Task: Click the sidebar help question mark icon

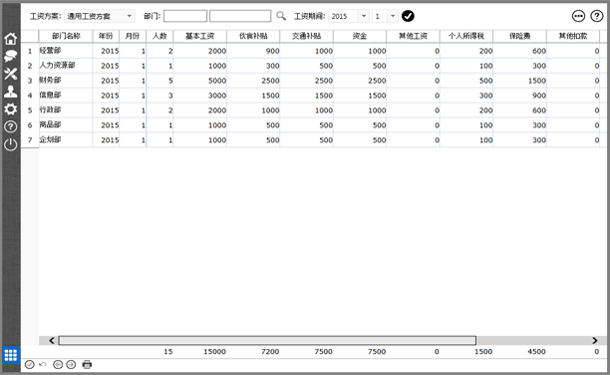Action: pyautogui.click(x=11, y=126)
